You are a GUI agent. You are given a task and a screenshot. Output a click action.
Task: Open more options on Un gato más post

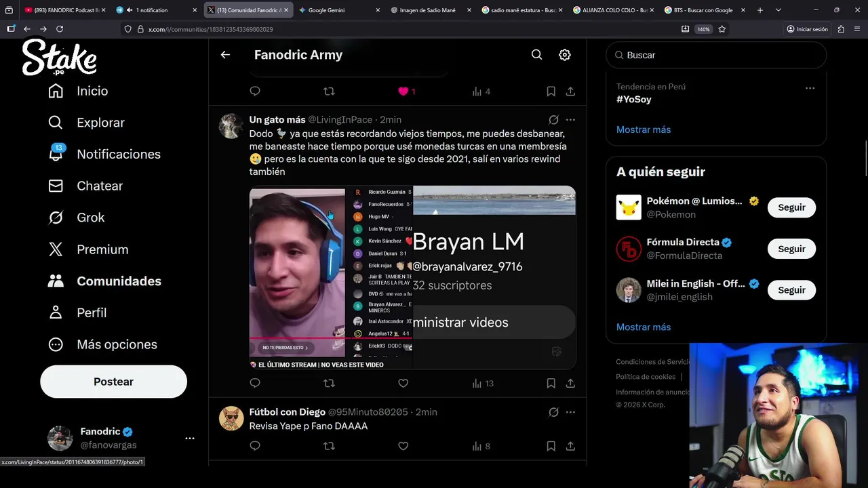[570, 120]
